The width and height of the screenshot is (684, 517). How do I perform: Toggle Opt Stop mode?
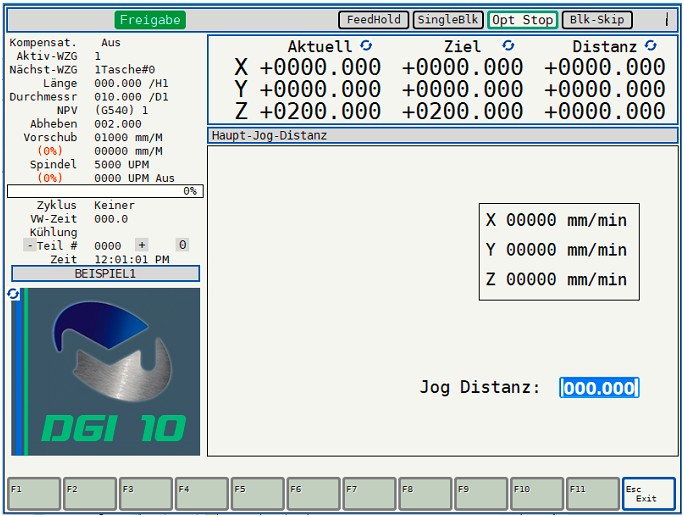(x=523, y=20)
